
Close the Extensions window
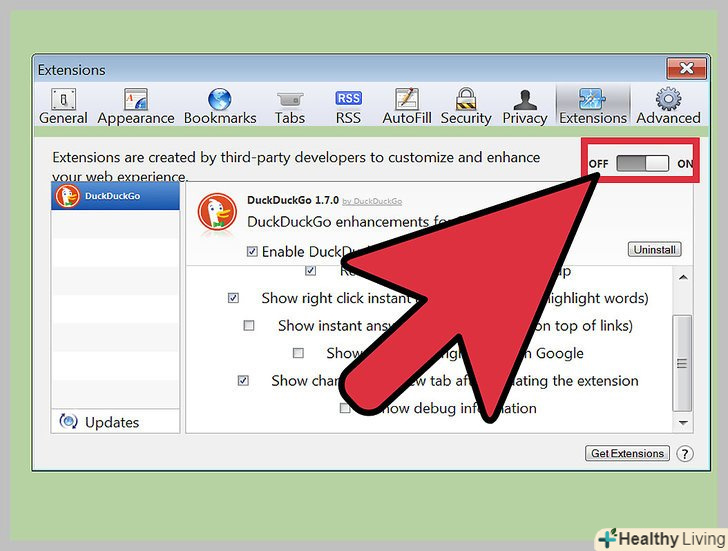click(686, 69)
